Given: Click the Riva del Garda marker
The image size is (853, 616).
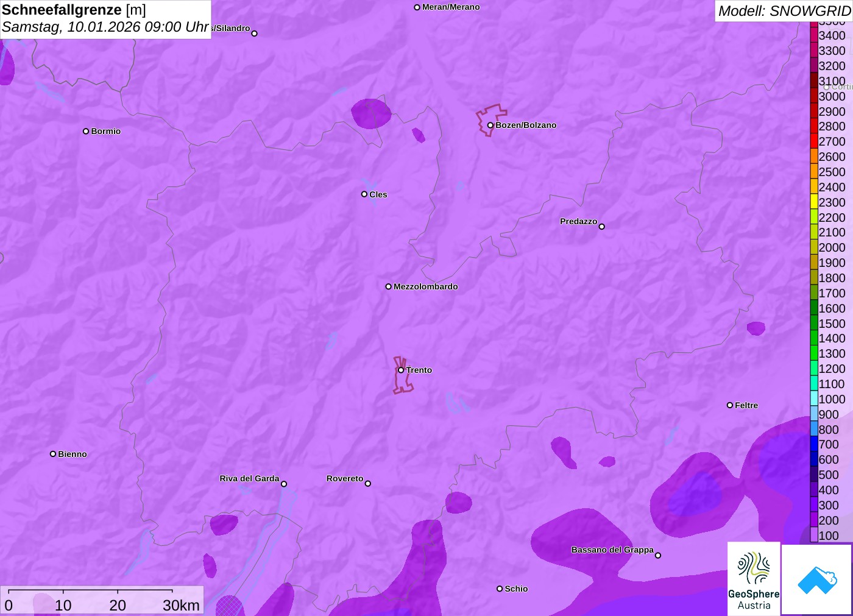Looking at the screenshot, I should (284, 484).
